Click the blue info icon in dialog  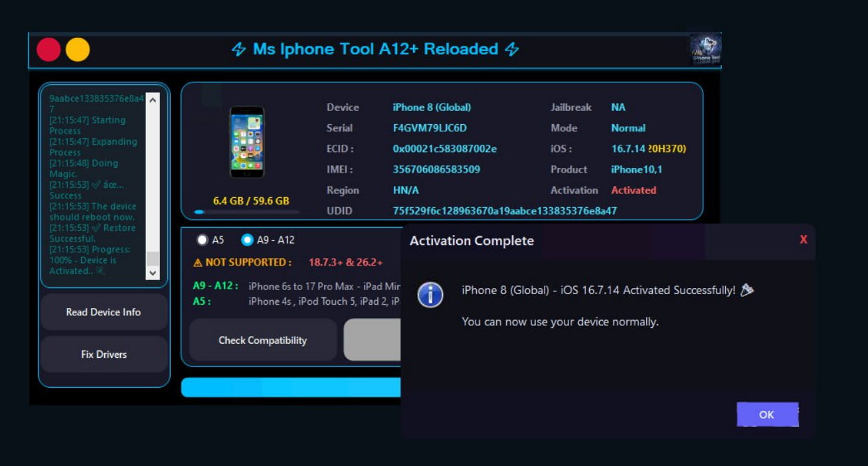430,294
